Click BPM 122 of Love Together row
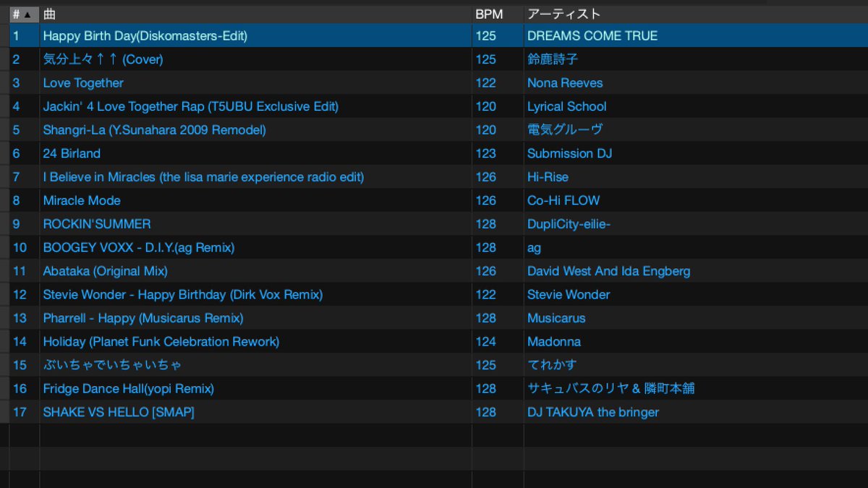Viewport: 868px width, 488px height. click(486, 83)
